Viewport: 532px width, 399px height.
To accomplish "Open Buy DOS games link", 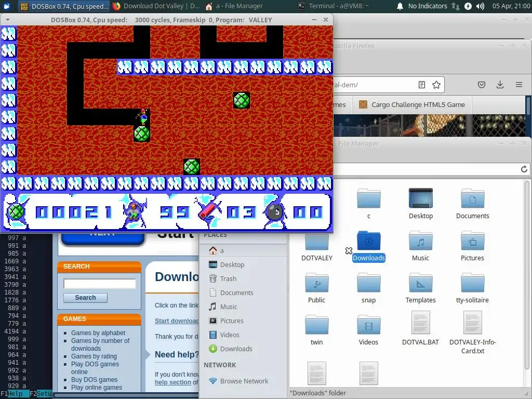I will [x=95, y=380].
